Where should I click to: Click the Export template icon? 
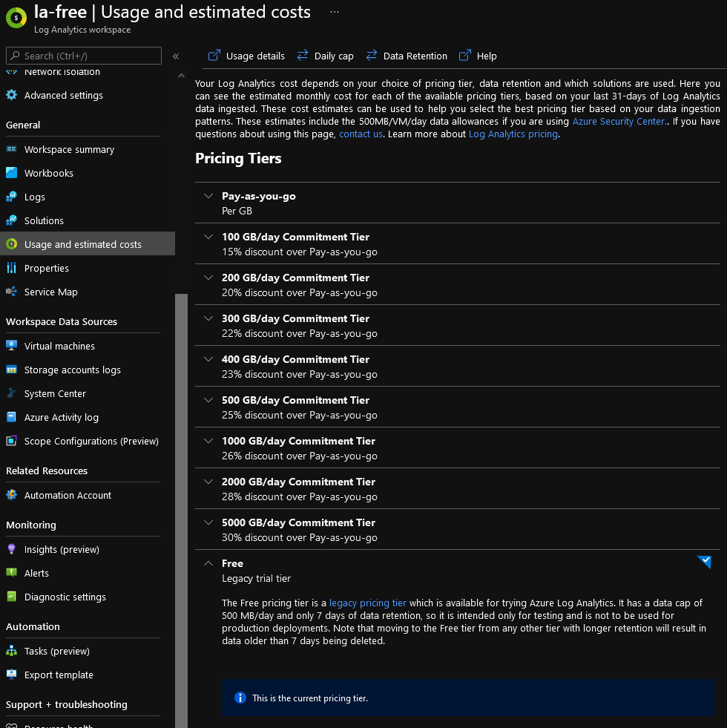pos(12,675)
